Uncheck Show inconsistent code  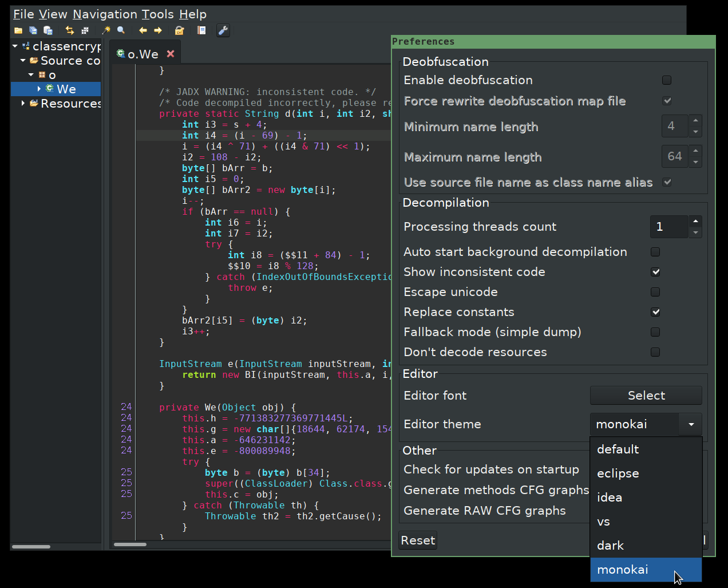pos(655,272)
